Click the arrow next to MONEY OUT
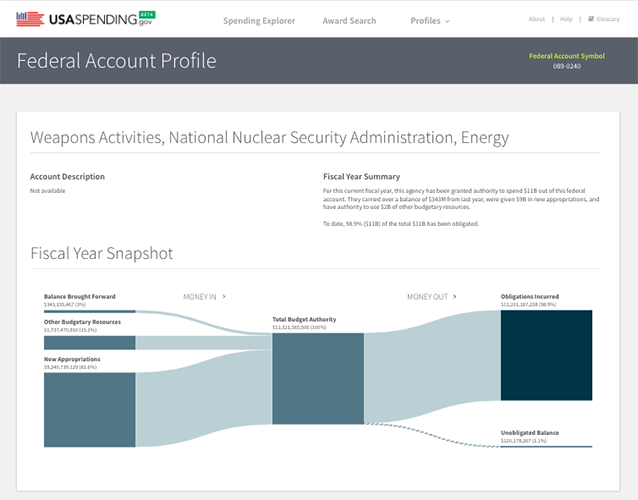 (454, 297)
